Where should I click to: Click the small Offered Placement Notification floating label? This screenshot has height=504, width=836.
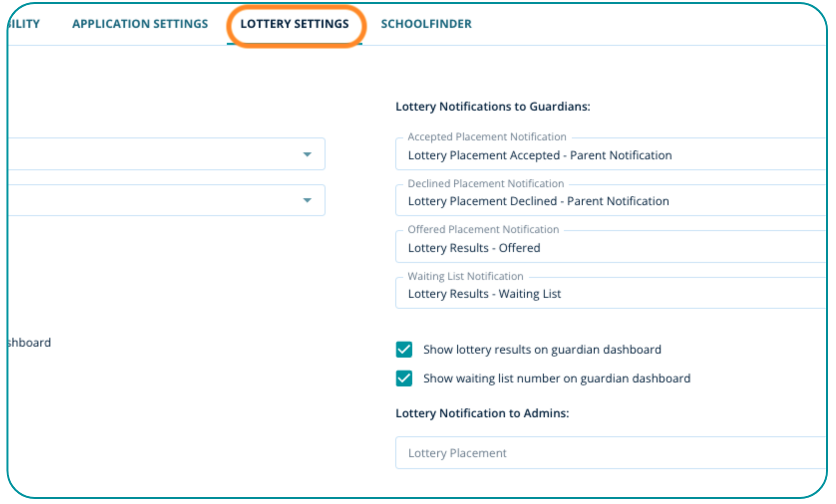(x=483, y=230)
